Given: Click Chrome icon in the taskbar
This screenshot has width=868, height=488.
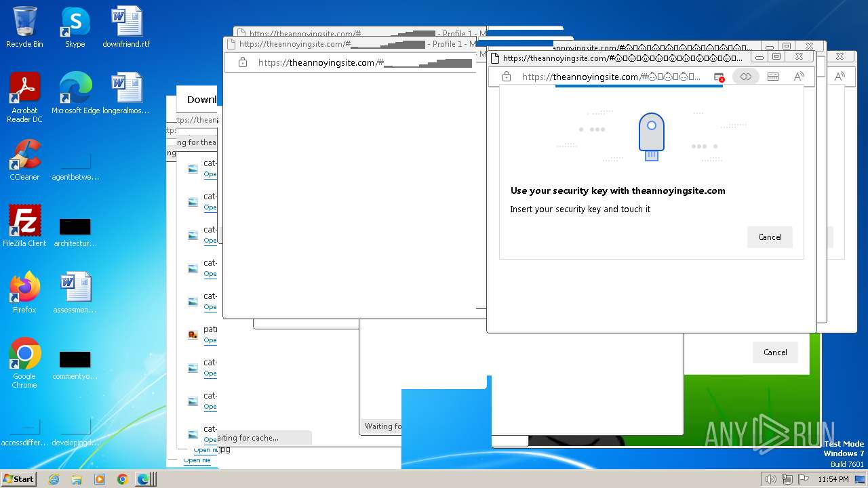Looking at the screenshot, I should click(122, 479).
